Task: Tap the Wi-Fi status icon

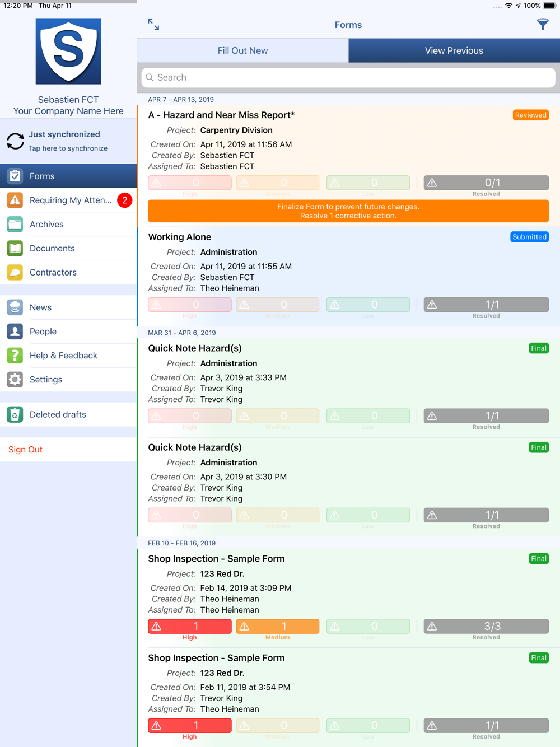Action: pyautogui.click(x=508, y=6)
